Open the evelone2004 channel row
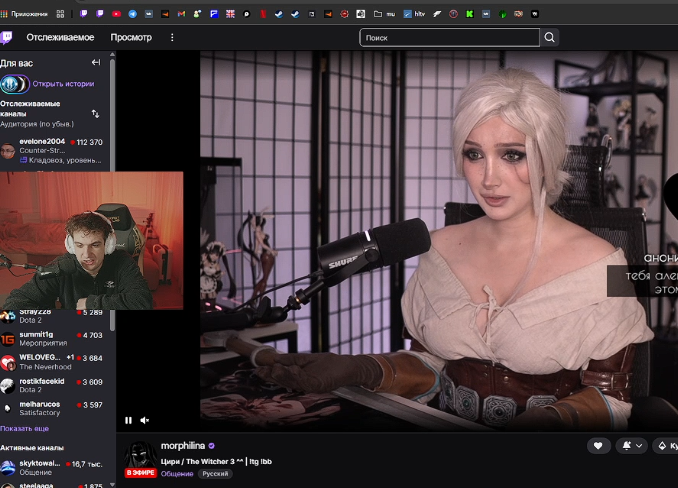 coord(55,151)
